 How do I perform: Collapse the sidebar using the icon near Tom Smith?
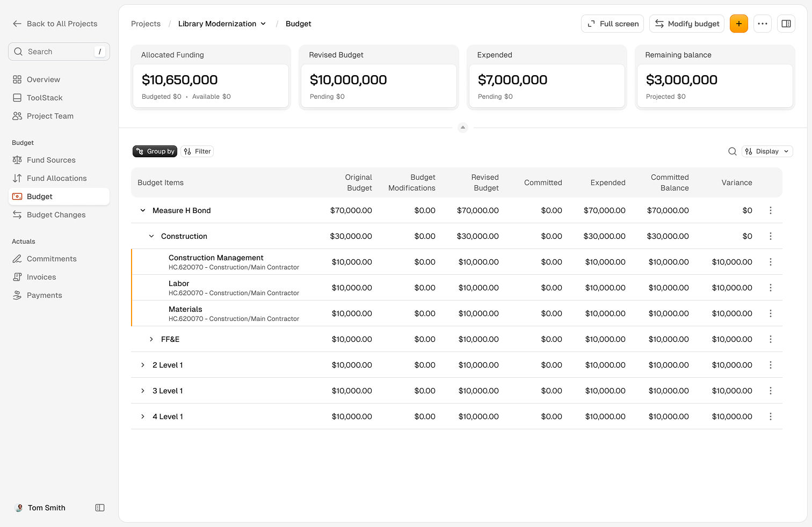99,508
